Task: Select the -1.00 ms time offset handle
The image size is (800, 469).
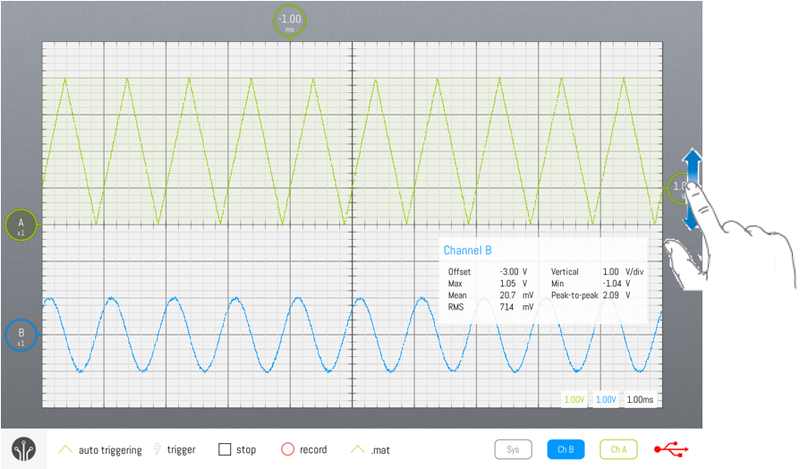Action: pos(290,22)
